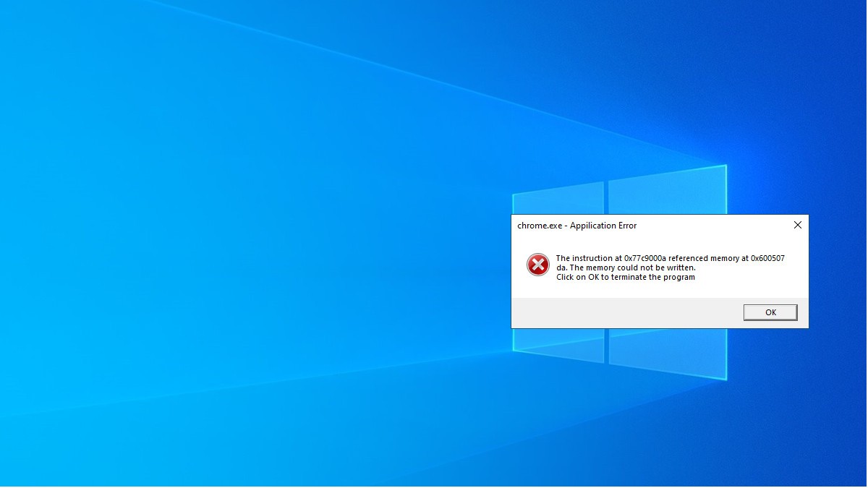Click "referenced memory at" words in message
868x488 pixels.
708,258
